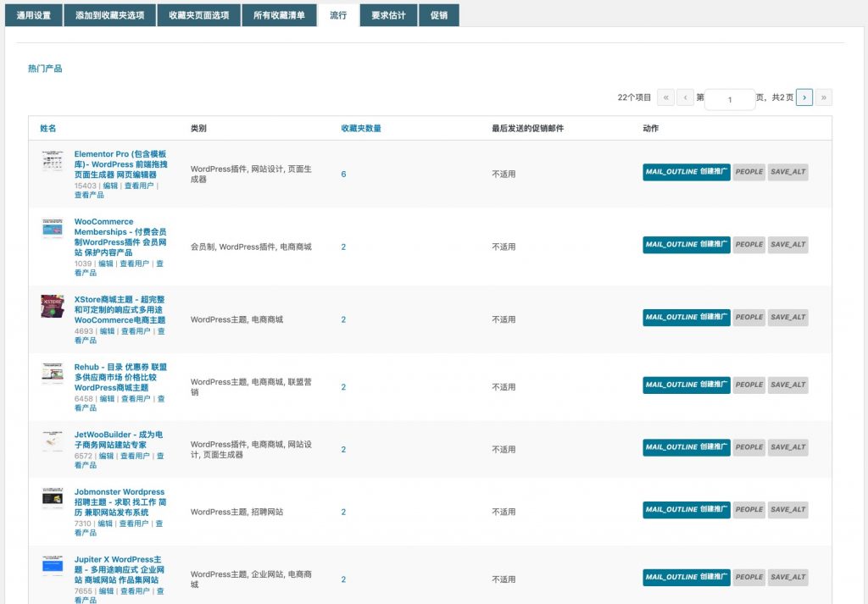Click 查看用户 link under JetWooBuilder
The height and width of the screenshot is (604, 868).
(x=135, y=457)
